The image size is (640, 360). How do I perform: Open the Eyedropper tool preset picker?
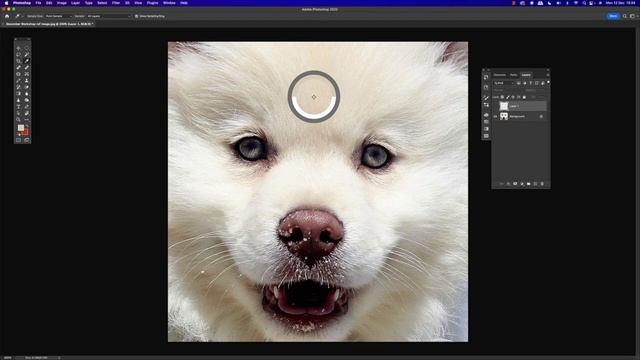pyautogui.click(x=18, y=16)
